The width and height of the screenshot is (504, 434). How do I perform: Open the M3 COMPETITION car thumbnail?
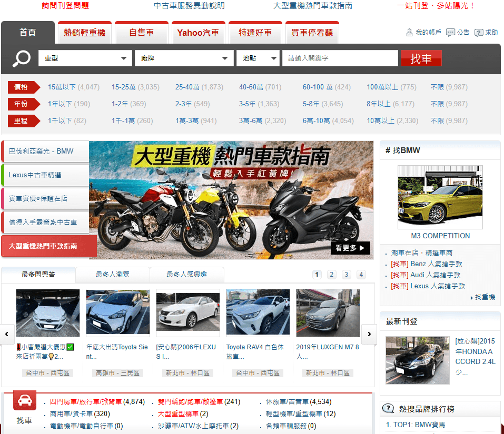[x=440, y=196]
